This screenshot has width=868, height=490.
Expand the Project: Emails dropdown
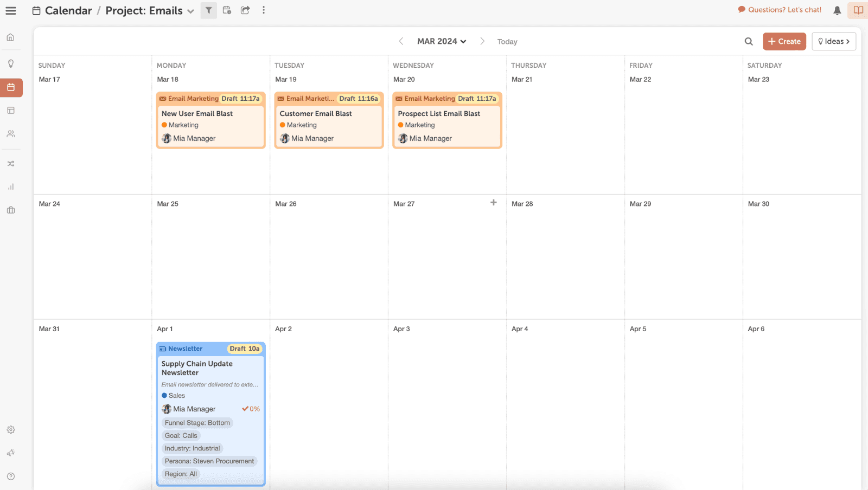(190, 10)
